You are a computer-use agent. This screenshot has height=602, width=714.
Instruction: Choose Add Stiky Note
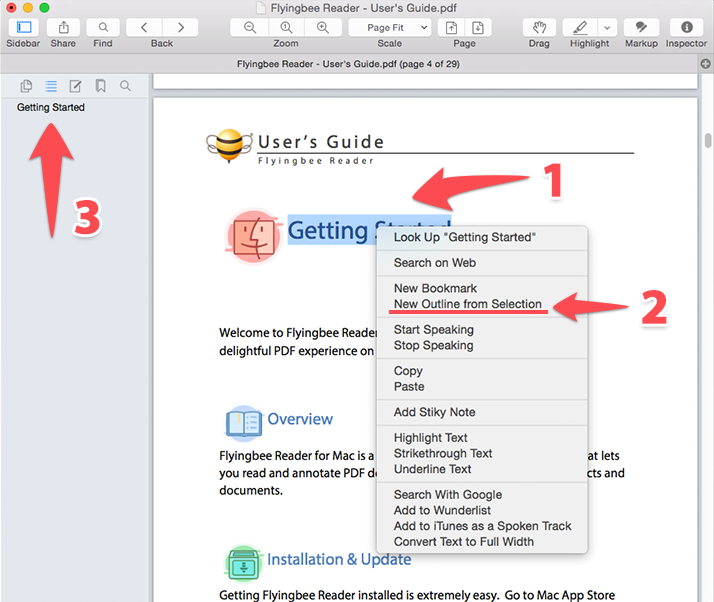pyautogui.click(x=482, y=412)
